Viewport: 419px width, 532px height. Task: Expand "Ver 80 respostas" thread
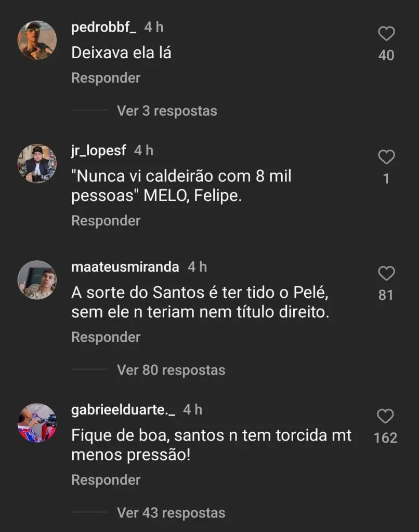(x=171, y=370)
